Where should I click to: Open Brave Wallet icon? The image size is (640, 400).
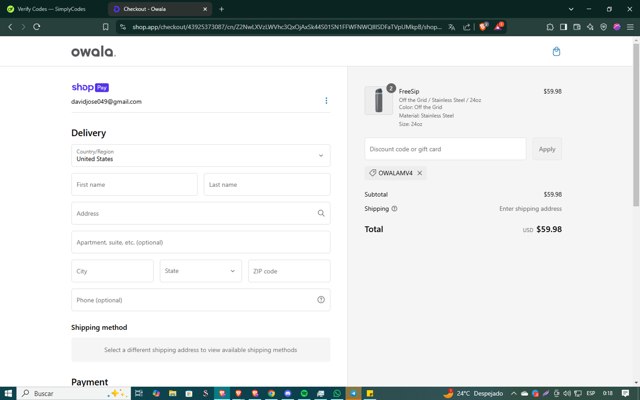click(577, 27)
